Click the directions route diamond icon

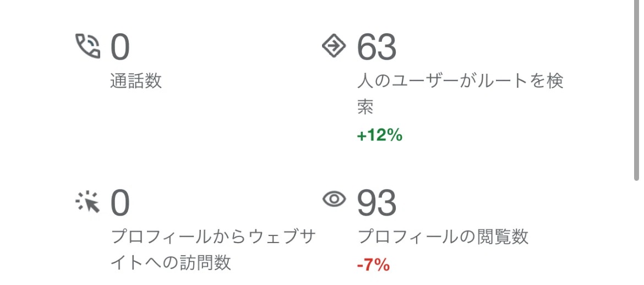coord(334,46)
